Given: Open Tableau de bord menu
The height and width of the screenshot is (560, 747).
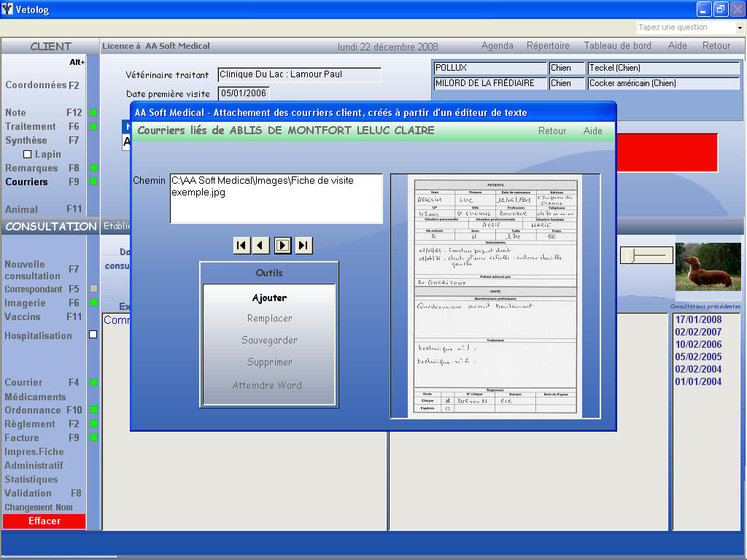Looking at the screenshot, I should [617, 46].
